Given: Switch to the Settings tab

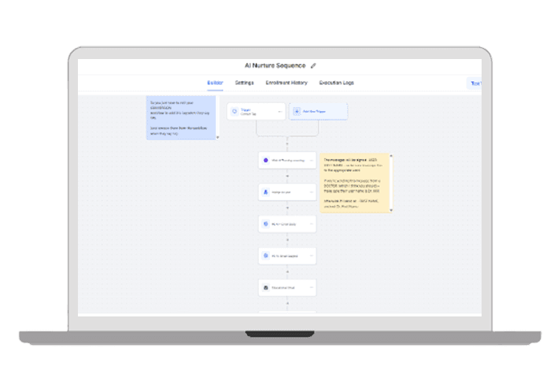Looking at the screenshot, I should (244, 83).
